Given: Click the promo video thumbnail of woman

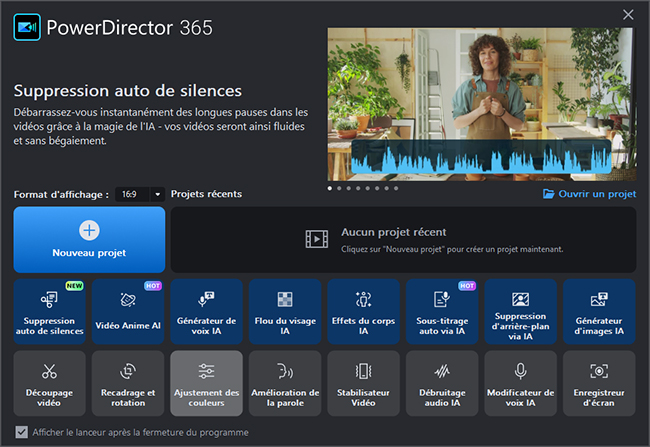Looking at the screenshot, I should click(x=482, y=104).
